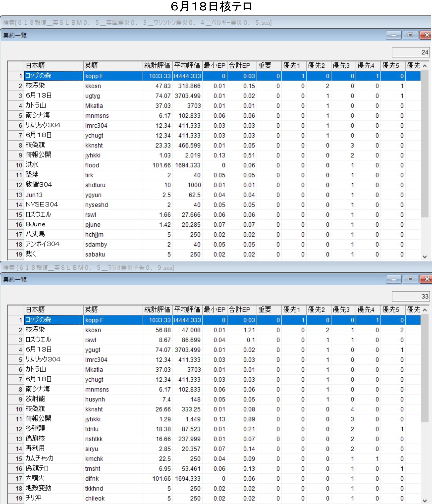Image resolution: width=432 pixels, height=504 pixels.
Task: Click English cell husynh in lower table
Action: tap(113, 399)
